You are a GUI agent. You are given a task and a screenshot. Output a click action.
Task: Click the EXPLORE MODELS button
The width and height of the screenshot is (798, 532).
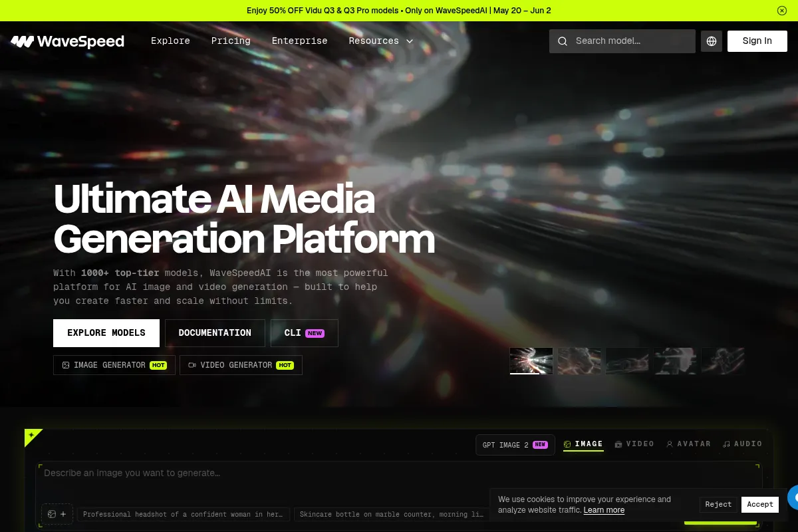coord(106,333)
